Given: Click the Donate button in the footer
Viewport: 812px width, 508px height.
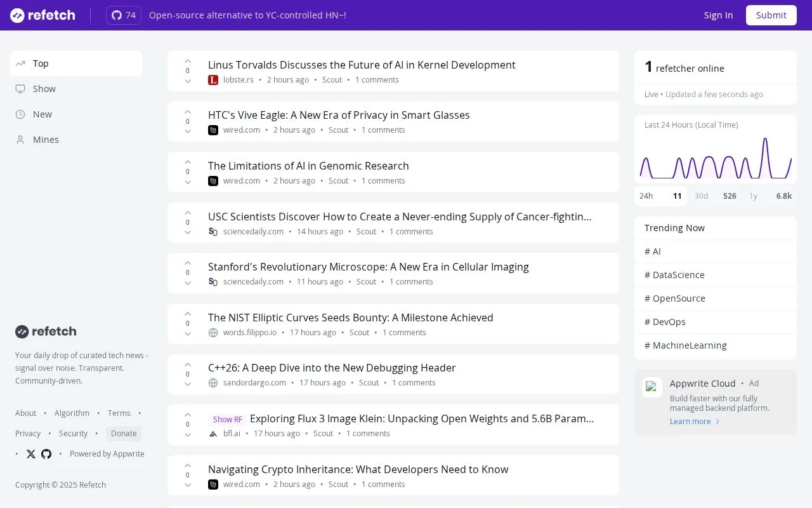Looking at the screenshot, I should pos(124,434).
